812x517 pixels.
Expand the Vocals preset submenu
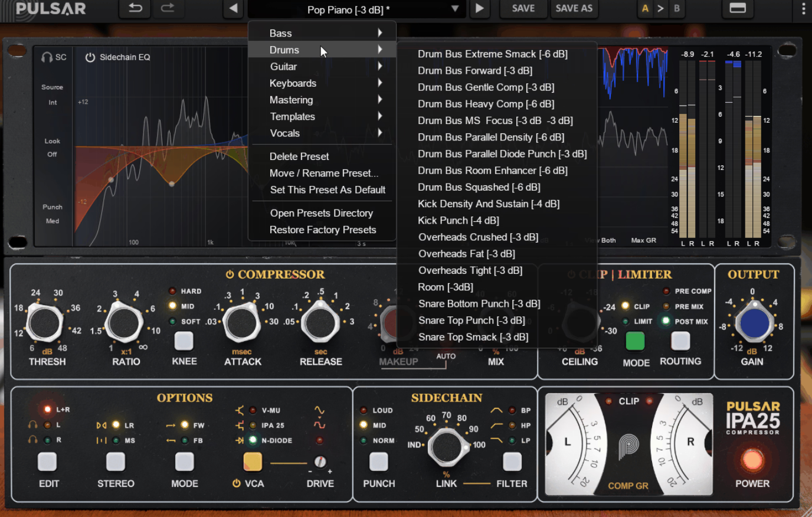click(x=322, y=133)
